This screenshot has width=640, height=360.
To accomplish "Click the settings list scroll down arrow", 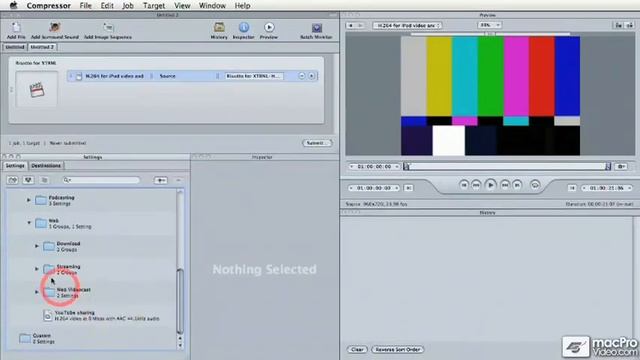I will [180, 345].
